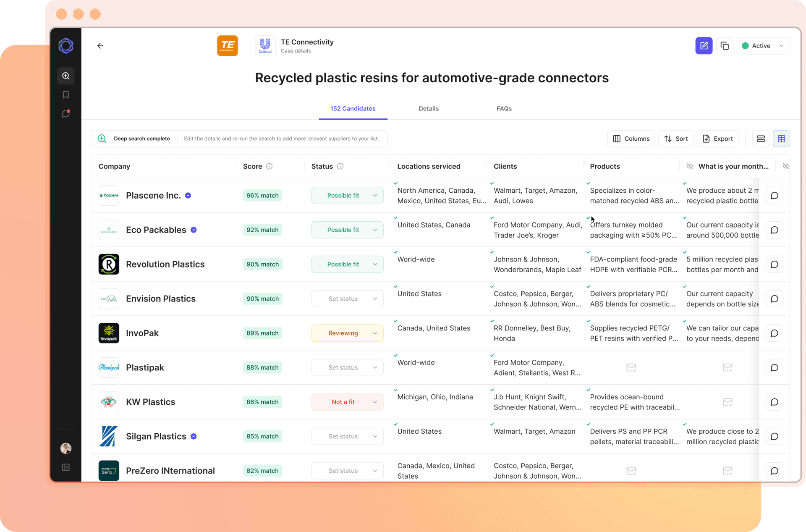
Task: Click KW Plastics locations Michigan, Ohio, Indiana
Action: [x=435, y=397]
